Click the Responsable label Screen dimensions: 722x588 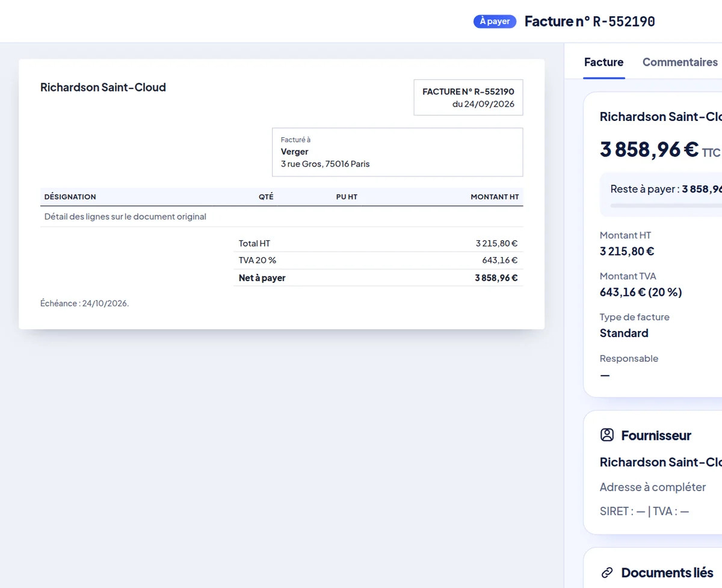629,359
